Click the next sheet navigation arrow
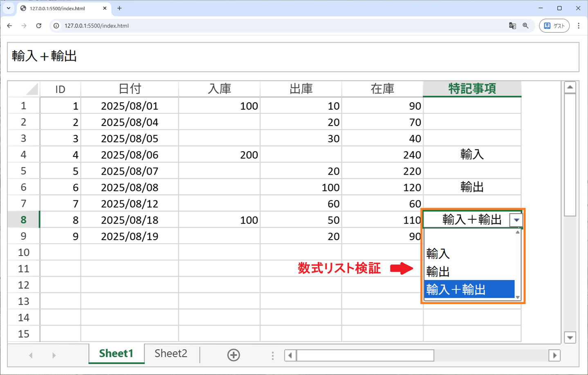Viewport: 588px width, 375px height. (54, 355)
